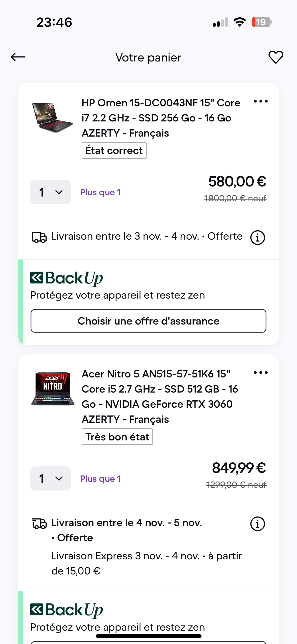Show Acer Nitro delivery info icon
This screenshot has height=644, width=297.
pos(257,524)
